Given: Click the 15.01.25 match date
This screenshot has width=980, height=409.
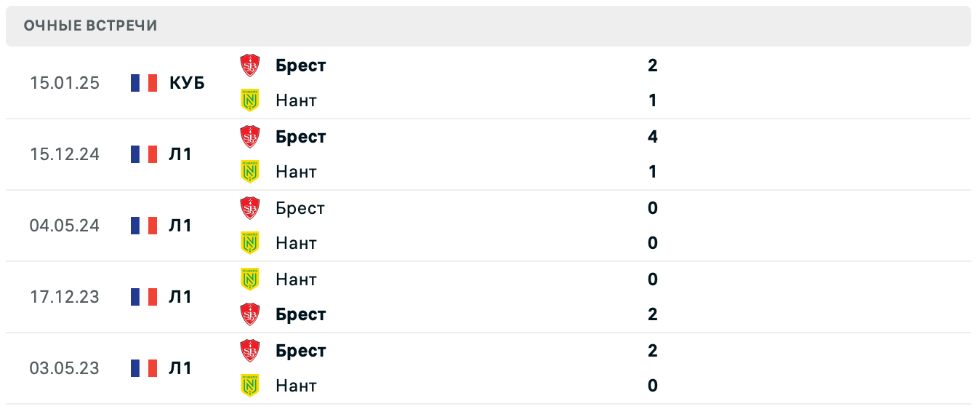Looking at the screenshot, I should [x=64, y=83].
